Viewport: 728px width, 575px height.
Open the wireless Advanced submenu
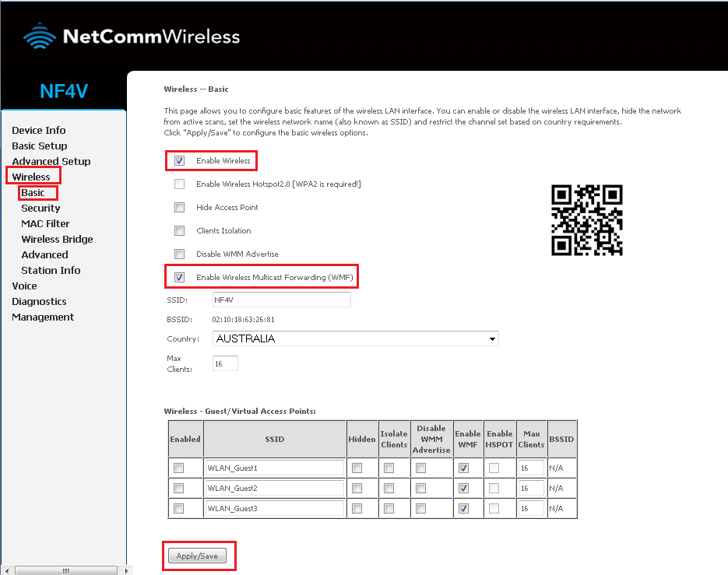click(x=44, y=254)
